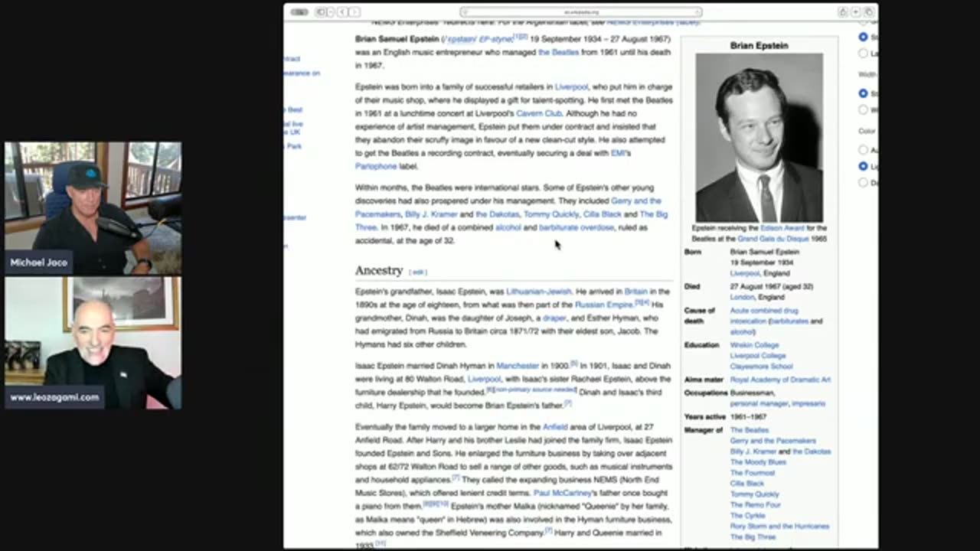This screenshot has height=551, width=980.
Task: Open the Edison Award link in caption
Action: 783,228
